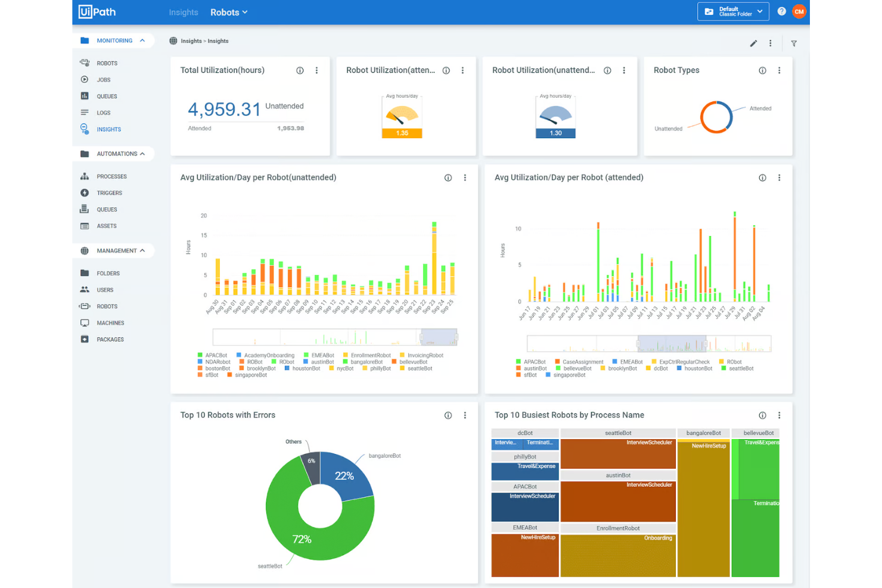882x588 pixels.
Task: Open Processes under Automations
Action: coord(111,176)
